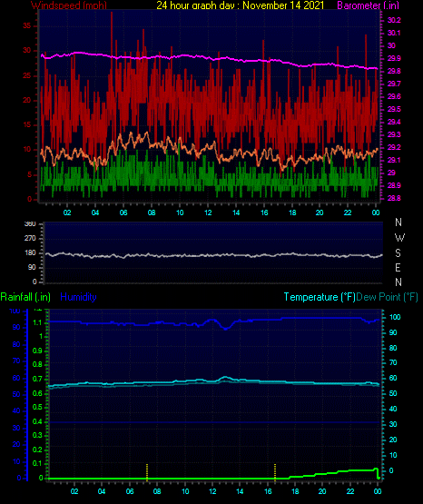Click the 180 degree wind direction tick

click(x=30, y=253)
